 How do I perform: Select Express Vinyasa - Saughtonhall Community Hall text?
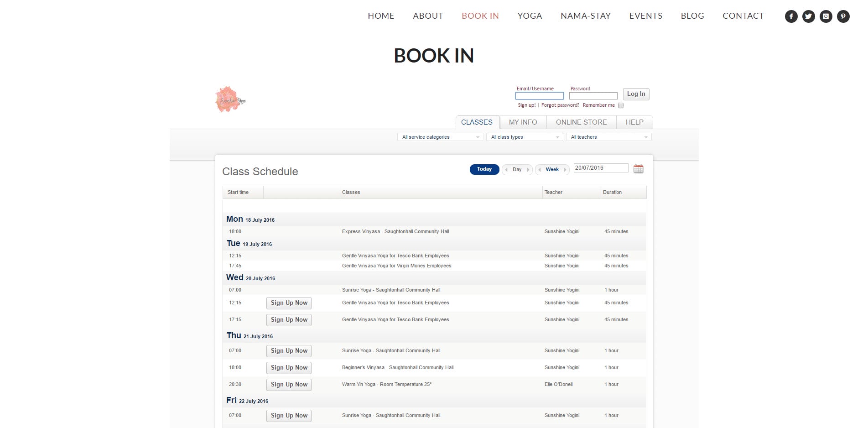tap(395, 231)
